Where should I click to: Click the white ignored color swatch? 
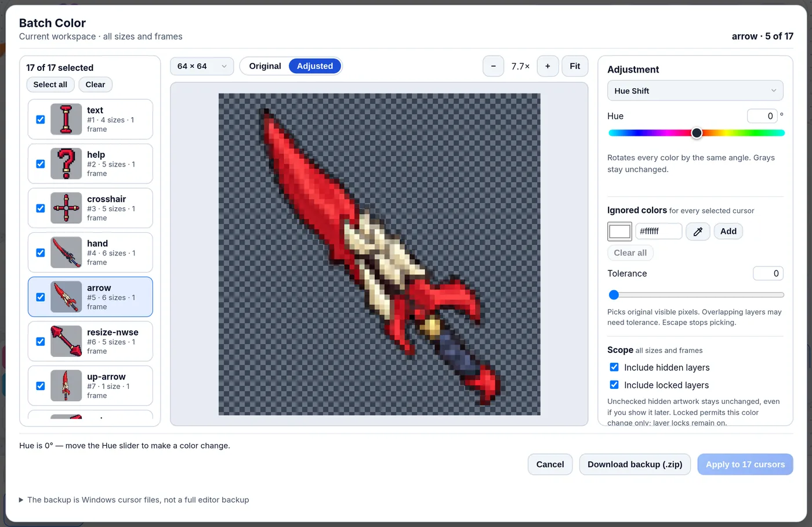point(619,231)
